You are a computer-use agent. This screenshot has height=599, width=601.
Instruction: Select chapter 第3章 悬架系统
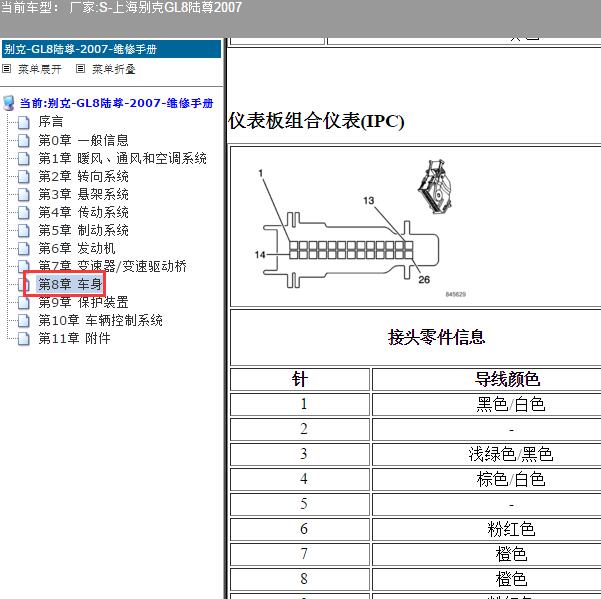[84, 194]
